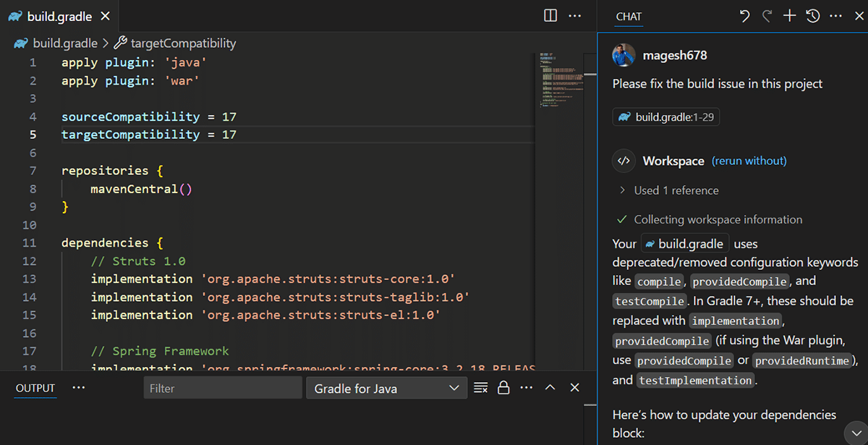Open more actions in the chat header
This screenshot has height=445, width=868.
click(835, 16)
